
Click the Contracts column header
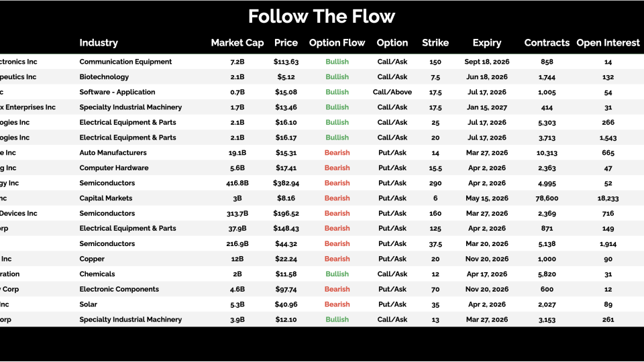coord(547,43)
